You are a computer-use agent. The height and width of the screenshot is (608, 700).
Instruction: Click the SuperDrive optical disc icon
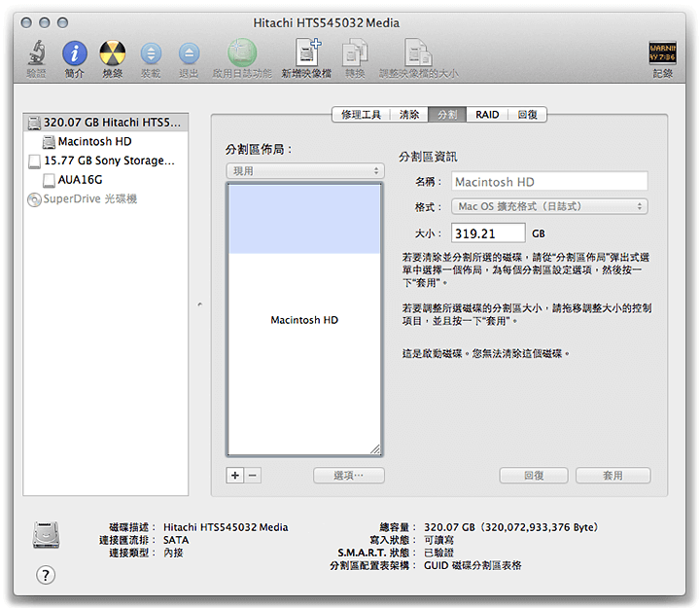(x=34, y=199)
